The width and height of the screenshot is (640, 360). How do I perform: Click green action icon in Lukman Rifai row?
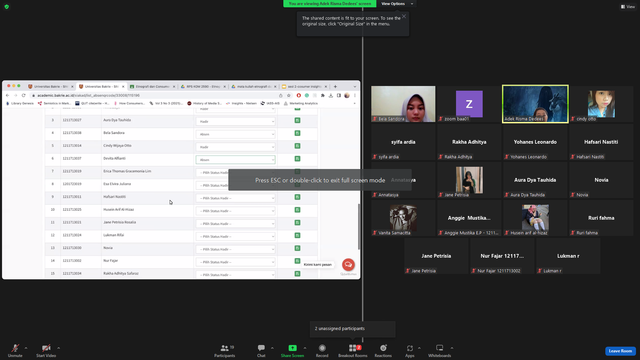pos(297,235)
